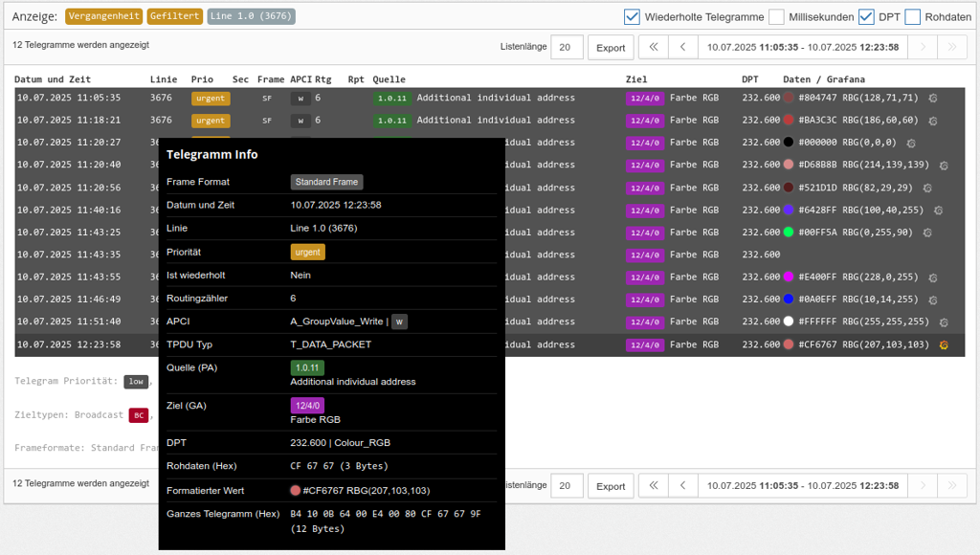Click the #804747 color dot in the first row
Viewport: 980px width, 555px height.
(x=789, y=98)
